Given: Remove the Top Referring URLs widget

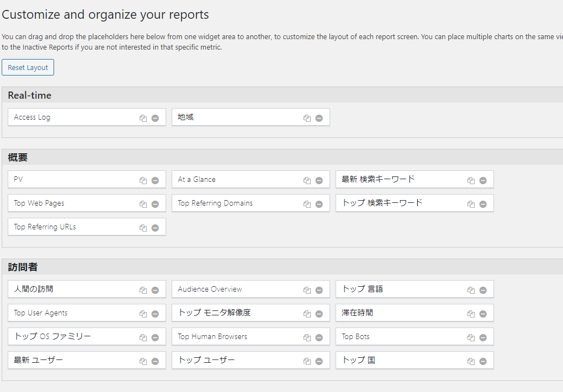Looking at the screenshot, I should 155,228.
